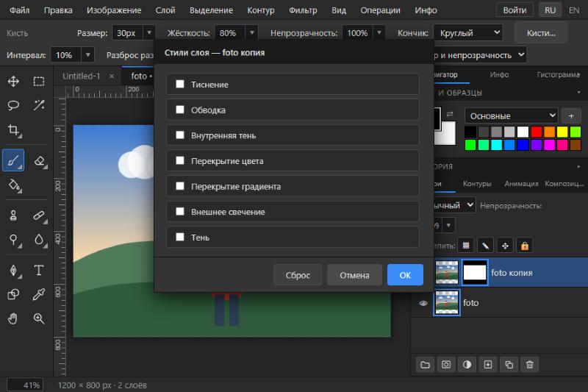Enable the Перекрытие градиента checkbox
The width and height of the screenshot is (588, 392).
180,186
